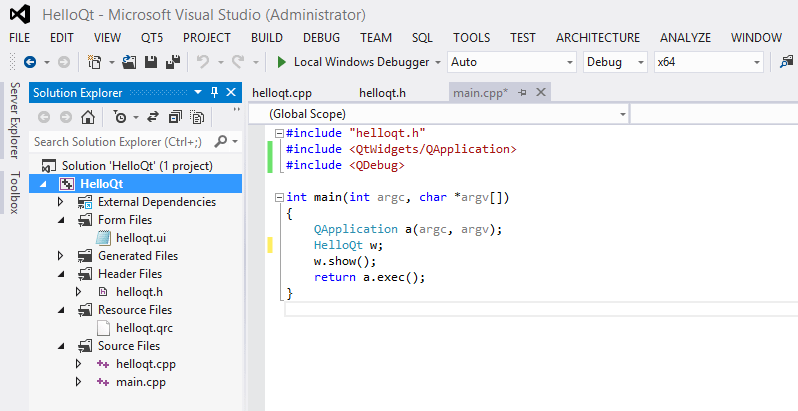Open the Toolbox side panel
The image size is (798, 411).
coord(14,193)
